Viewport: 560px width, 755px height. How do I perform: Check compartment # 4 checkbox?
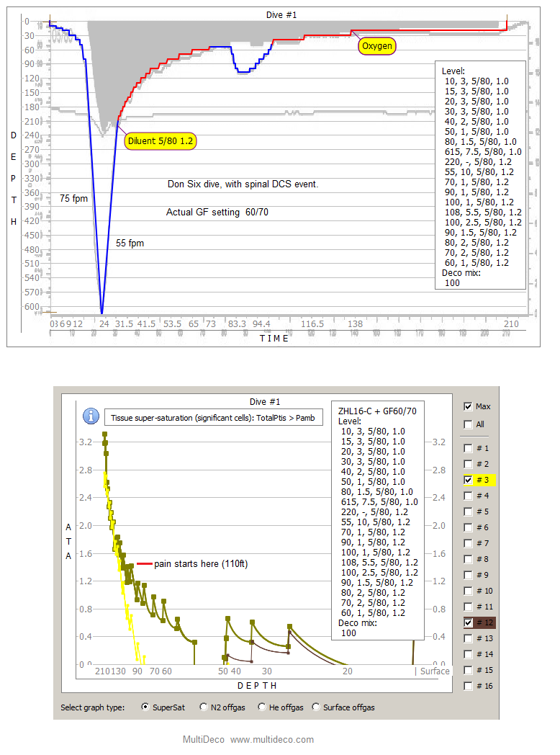(468, 496)
